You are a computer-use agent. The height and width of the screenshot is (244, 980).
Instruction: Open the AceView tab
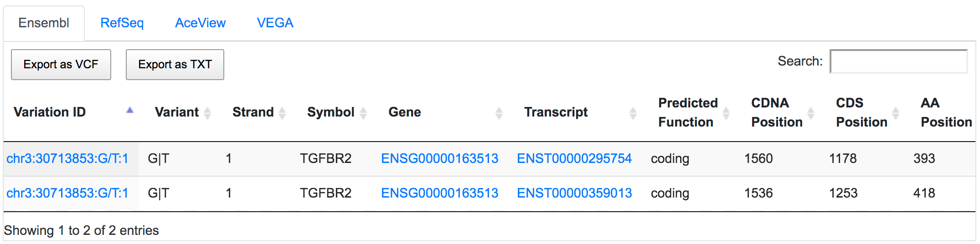[x=200, y=23]
